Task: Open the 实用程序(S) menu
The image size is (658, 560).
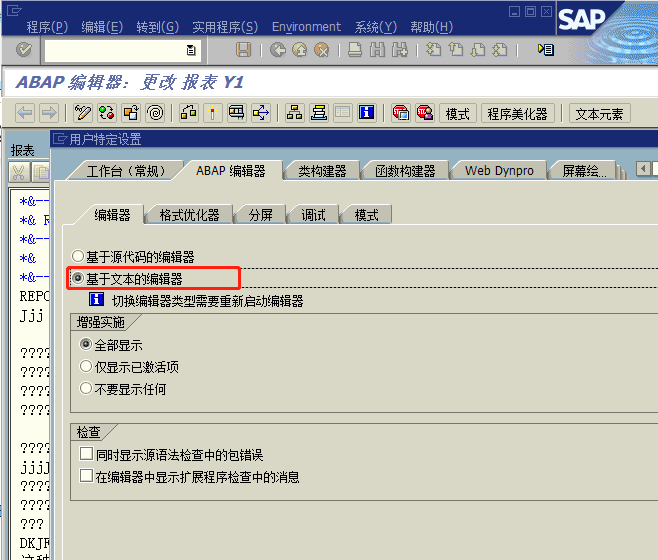Action: (225, 27)
